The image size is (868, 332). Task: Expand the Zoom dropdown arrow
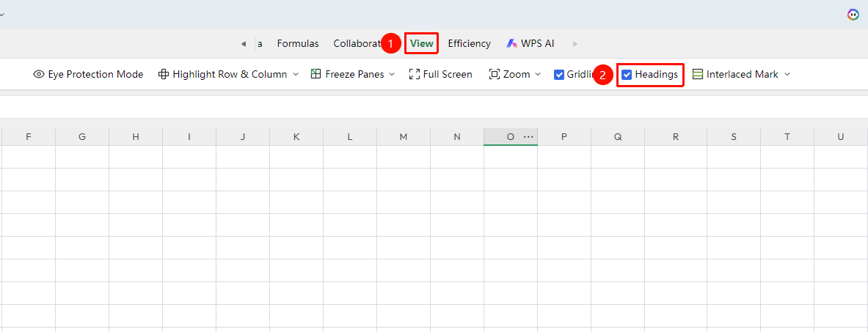point(538,74)
